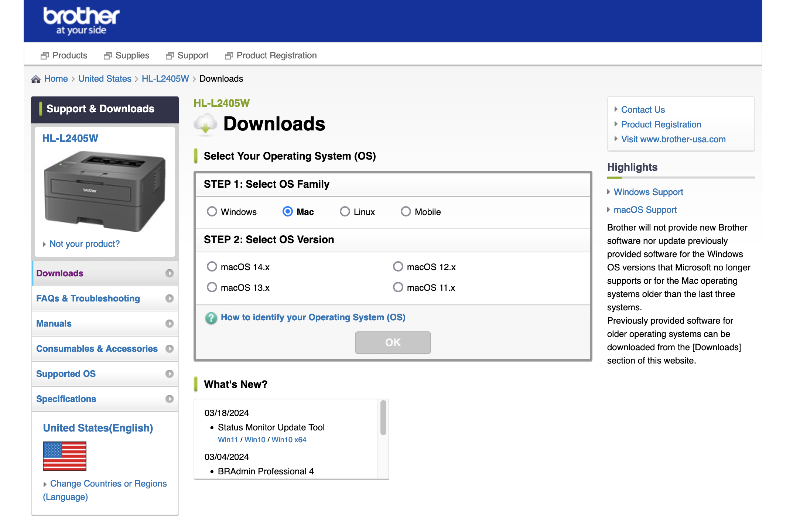The image size is (800, 532).
Task: Select the Linux radio button
Action: pyautogui.click(x=345, y=212)
